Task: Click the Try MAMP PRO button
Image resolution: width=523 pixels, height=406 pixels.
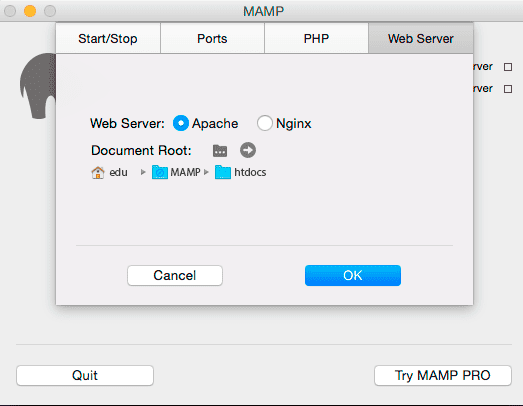Action: pos(443,375)
